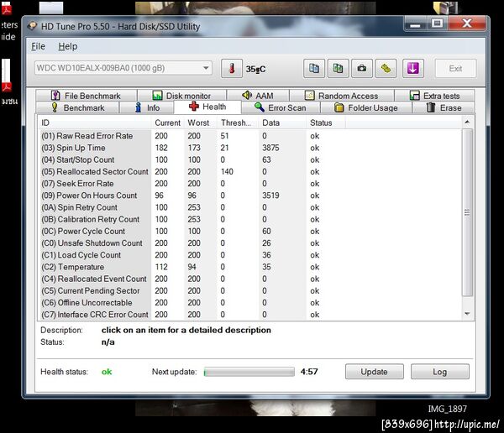Viewport: 504px width, 433px height.
Task: Click the attribute list scrollbar thumb
Action: (x=467, y=212)
